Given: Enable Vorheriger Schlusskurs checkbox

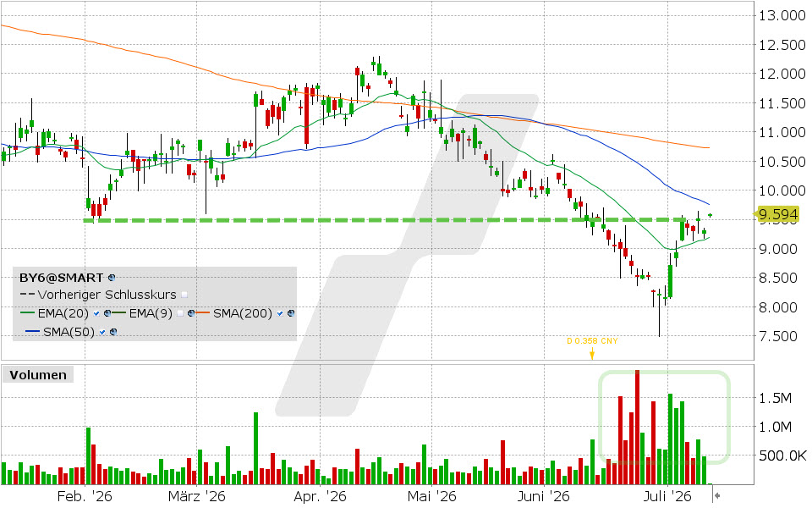Looking at the screenshot, I should 184,295.
